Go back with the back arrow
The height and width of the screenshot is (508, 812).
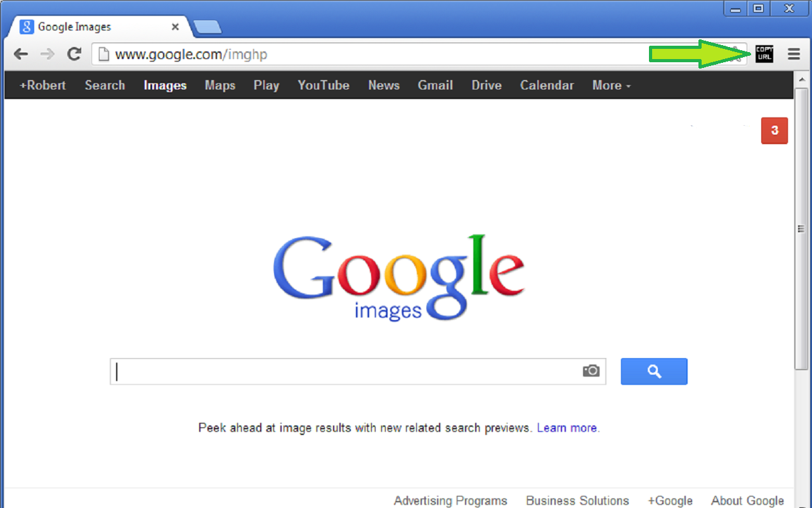point(21,54)
